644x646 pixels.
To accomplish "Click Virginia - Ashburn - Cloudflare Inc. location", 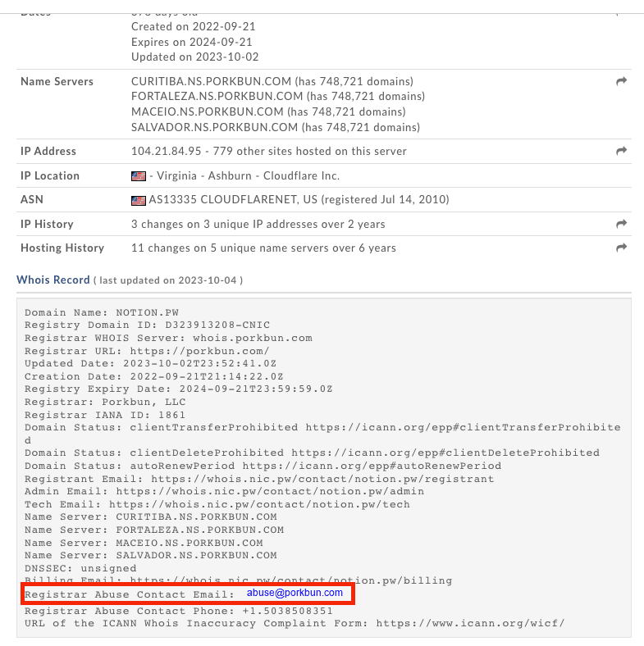I will (249, 176).
